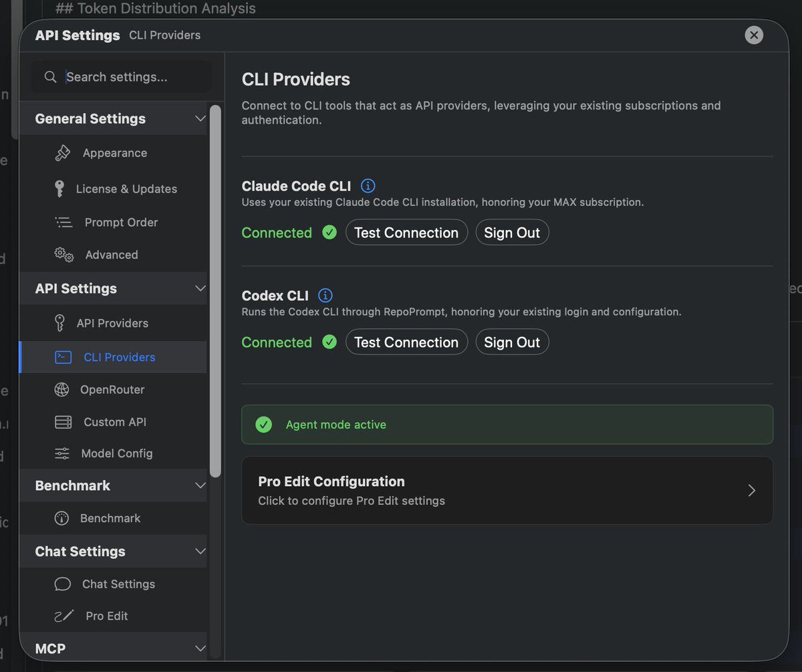The height and width of the screenshot is (672, 802).
Task: Open the Advanced settings gear icon
Action: point(62,254)
